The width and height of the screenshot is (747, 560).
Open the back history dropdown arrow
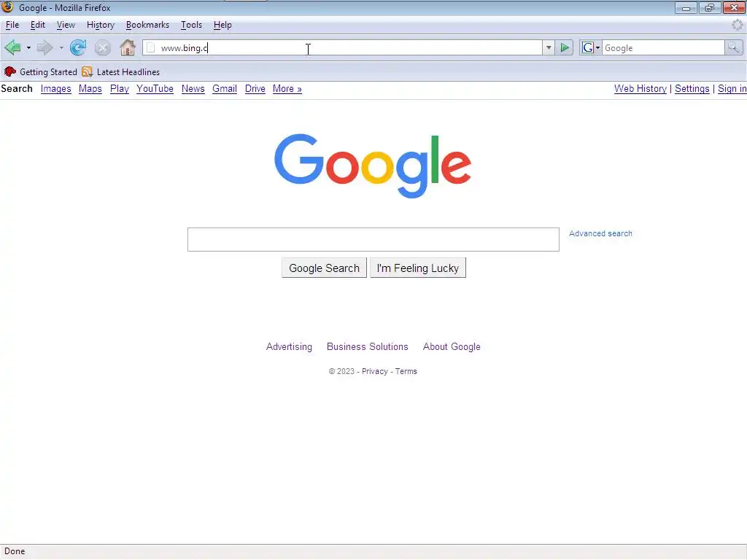click(28, 48)
